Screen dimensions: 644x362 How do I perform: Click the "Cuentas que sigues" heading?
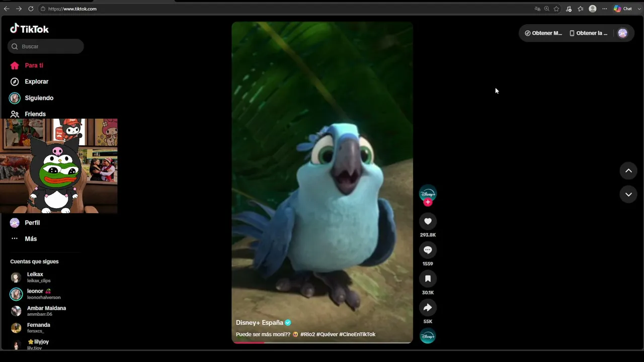pyautogui.click(x=34, y=261)
